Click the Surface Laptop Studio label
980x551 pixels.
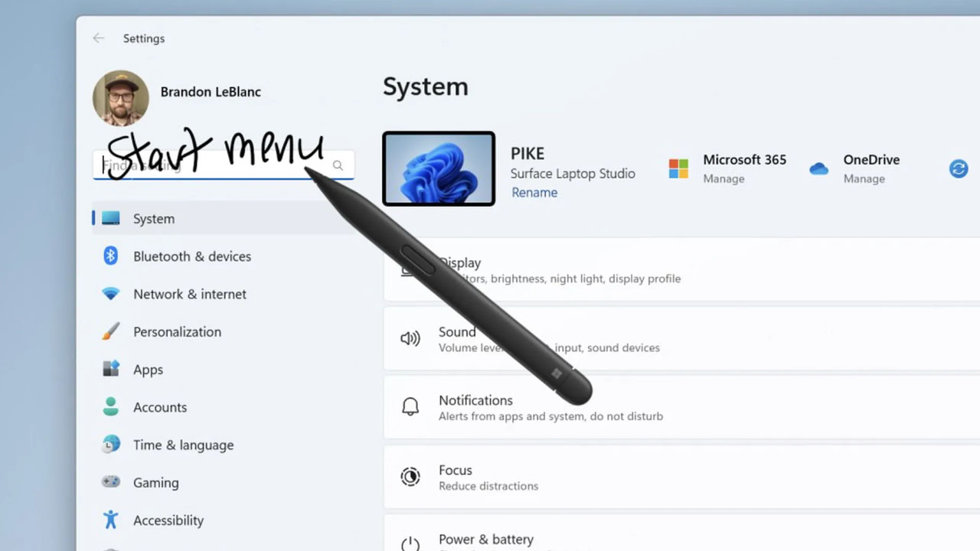pos(573,174)
